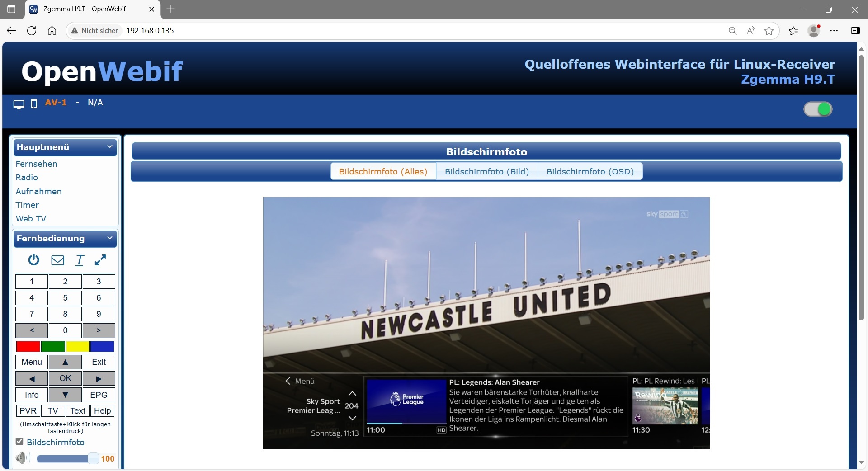868x471 pixels.
Task: Click the remote down arrow button
Action: [x=65, y=395]
